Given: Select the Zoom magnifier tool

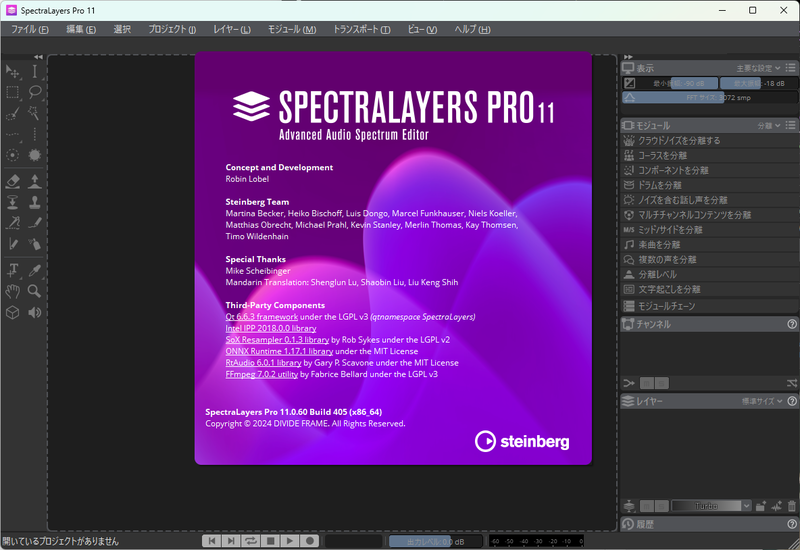Looking at the screenshot, I should (x=35, y=291).
